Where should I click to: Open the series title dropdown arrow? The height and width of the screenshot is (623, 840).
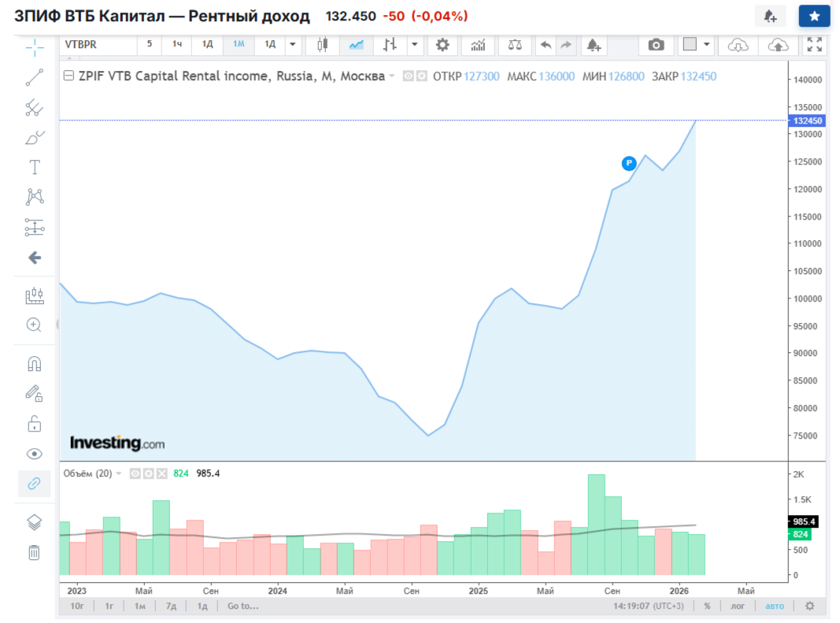click(x=391, y=76)
